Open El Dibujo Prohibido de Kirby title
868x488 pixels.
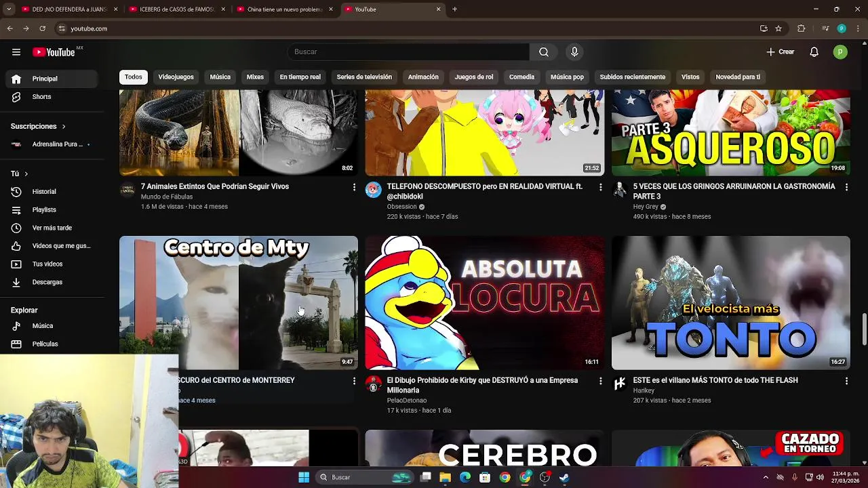(483, 385)
